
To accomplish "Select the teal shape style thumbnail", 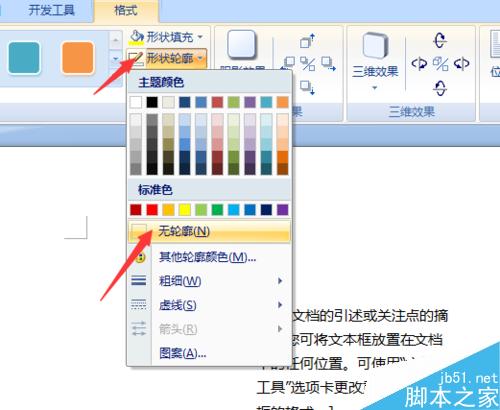I will tap(24, 57).
